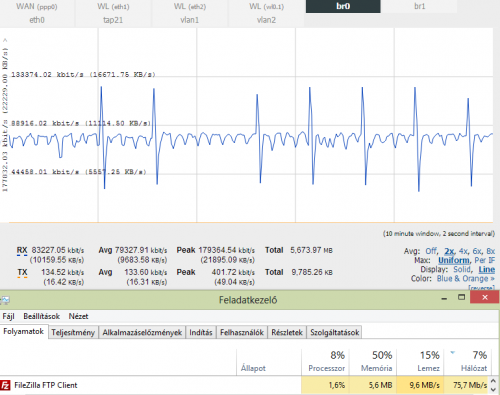Maximize the Feladatkezelő window

tap(461, 298)
